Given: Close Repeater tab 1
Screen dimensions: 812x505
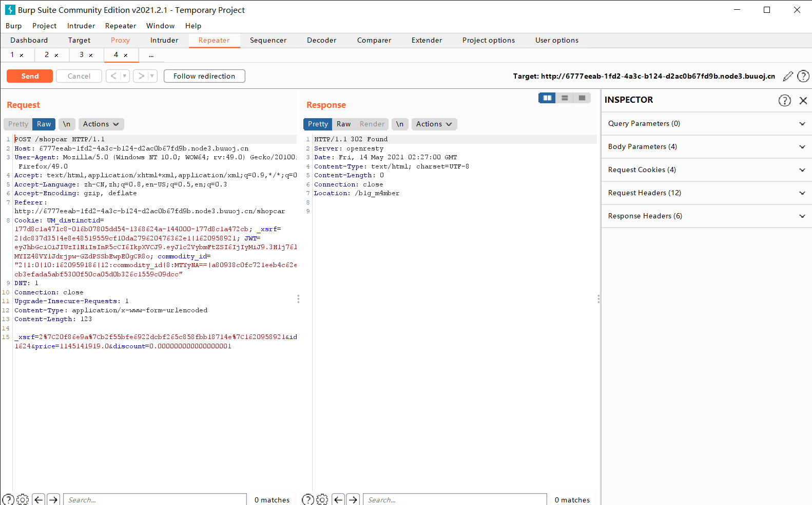Looking at the screenshot, I should (x=22, y=55).
